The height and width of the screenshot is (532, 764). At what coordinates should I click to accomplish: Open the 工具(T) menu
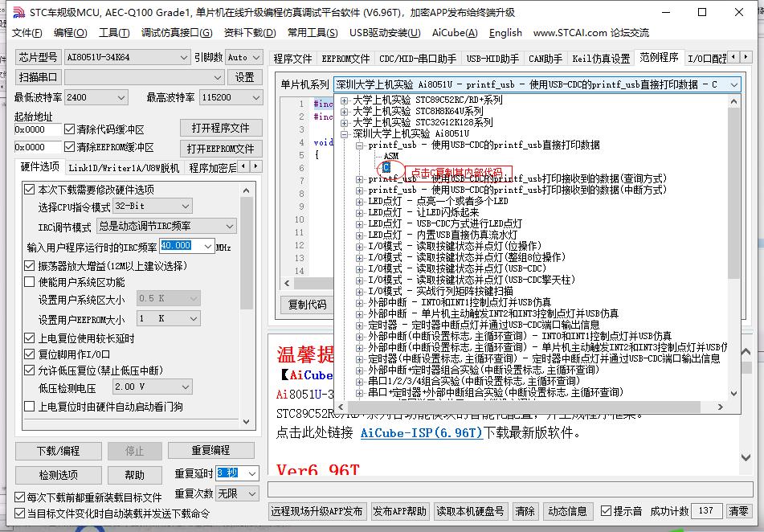pyautogui.click(x=113, y=34)
